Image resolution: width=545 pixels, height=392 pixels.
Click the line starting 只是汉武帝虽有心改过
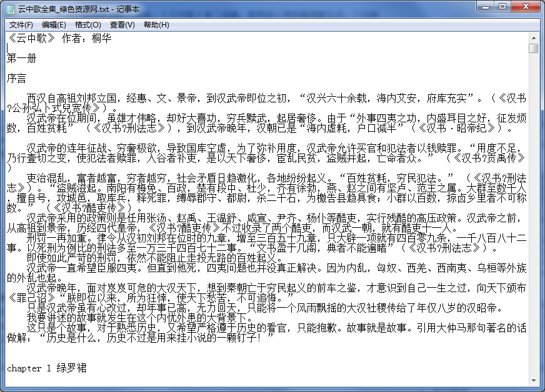[x=265, y=308]
